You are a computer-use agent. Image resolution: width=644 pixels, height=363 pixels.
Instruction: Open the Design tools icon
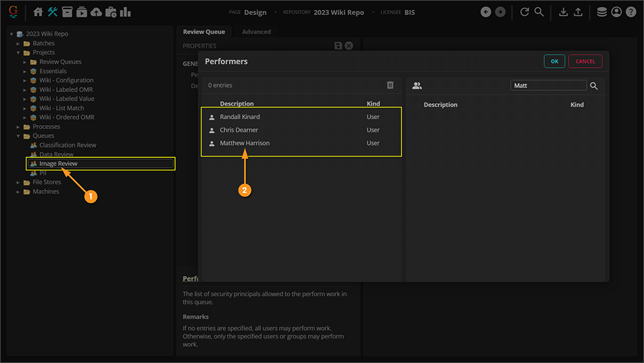click(x=53, y=12)
